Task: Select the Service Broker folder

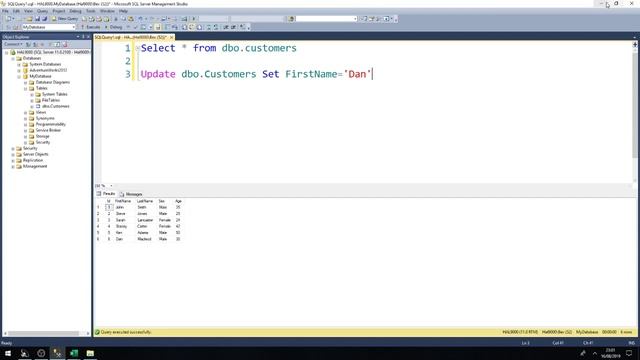Action: coord(48,130)
